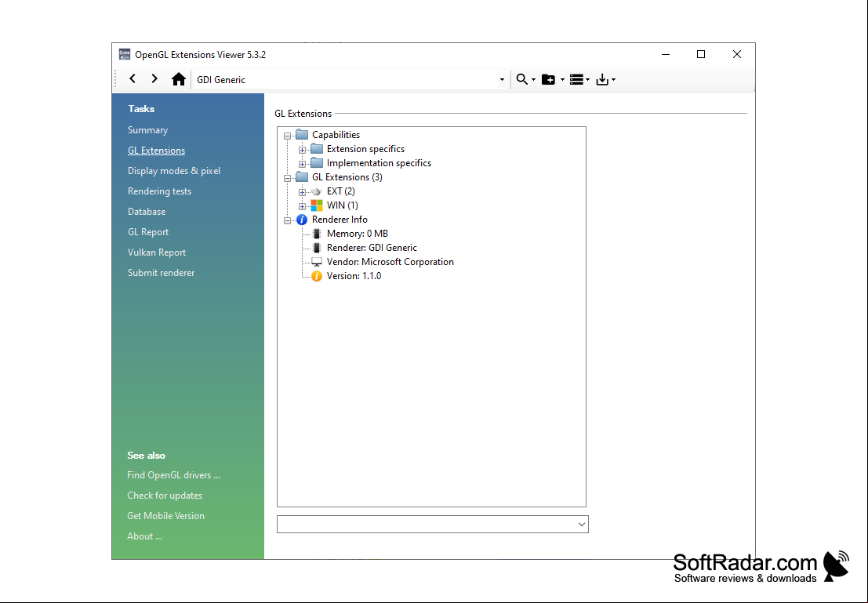Expand the Extension specifics node
Image resolution: width=868 pixels, height=603 pixels.
click(x=302, y=150)
